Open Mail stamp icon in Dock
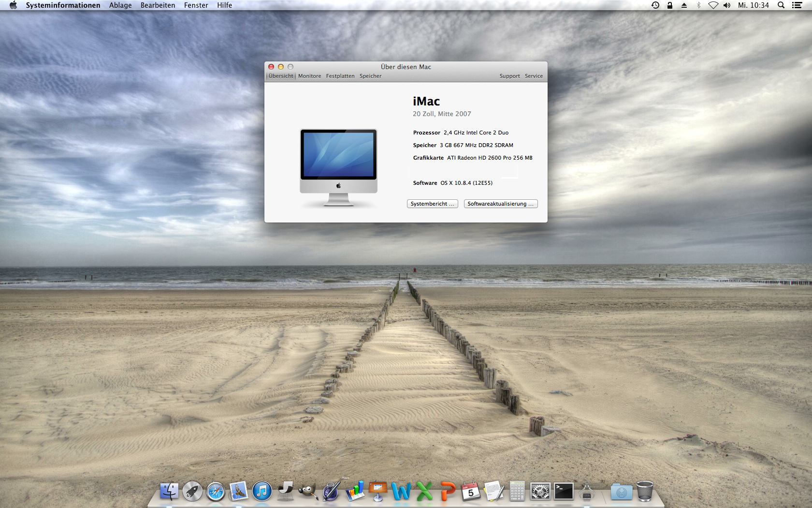 [x=239, y=492]
